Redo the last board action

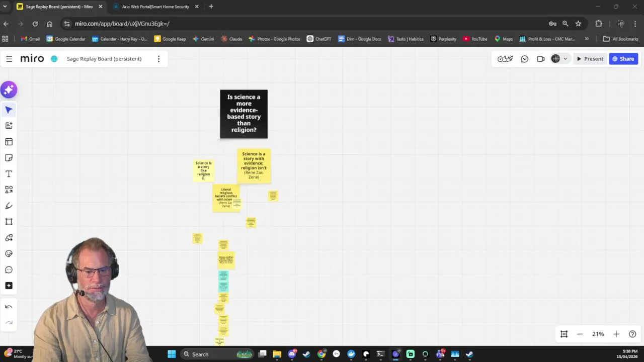click(x=9, y=323)
